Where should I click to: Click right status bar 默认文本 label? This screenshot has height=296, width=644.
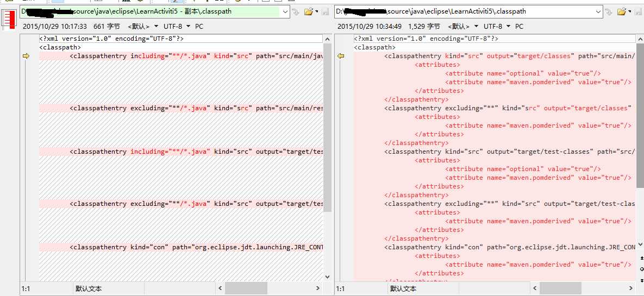(403, 289)
